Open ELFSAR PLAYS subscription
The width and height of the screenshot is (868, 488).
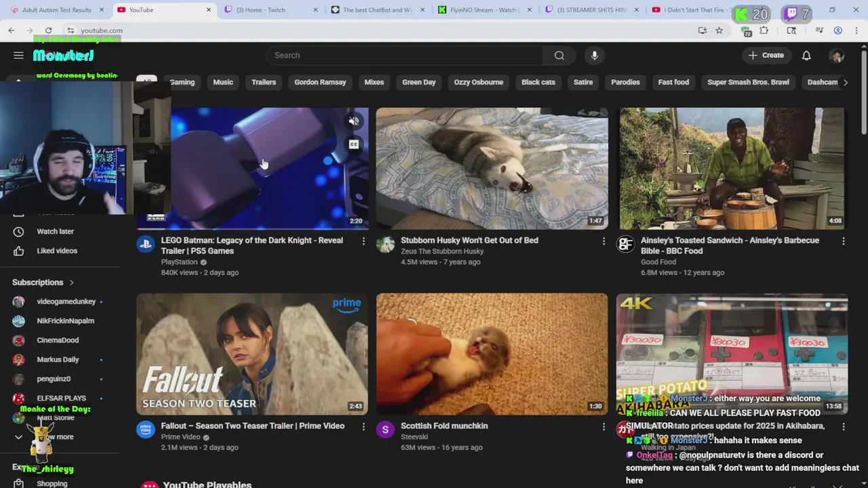[60, 399]
